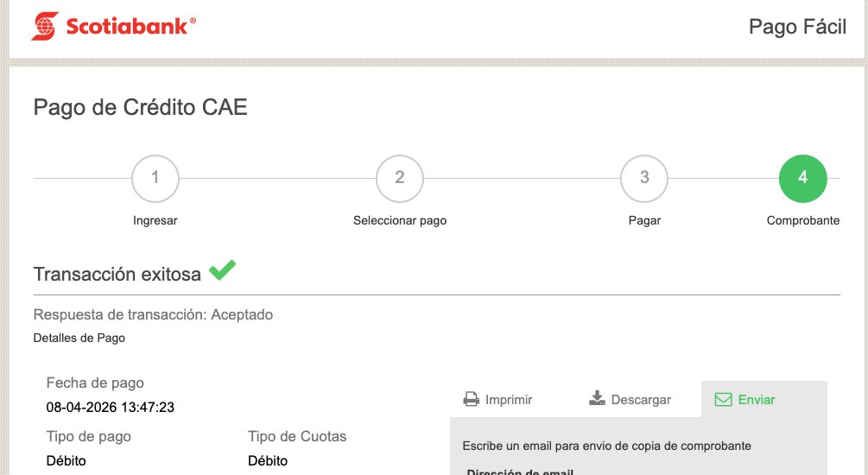Click step 4 Comprobante green circle

(x=802, y=178)
